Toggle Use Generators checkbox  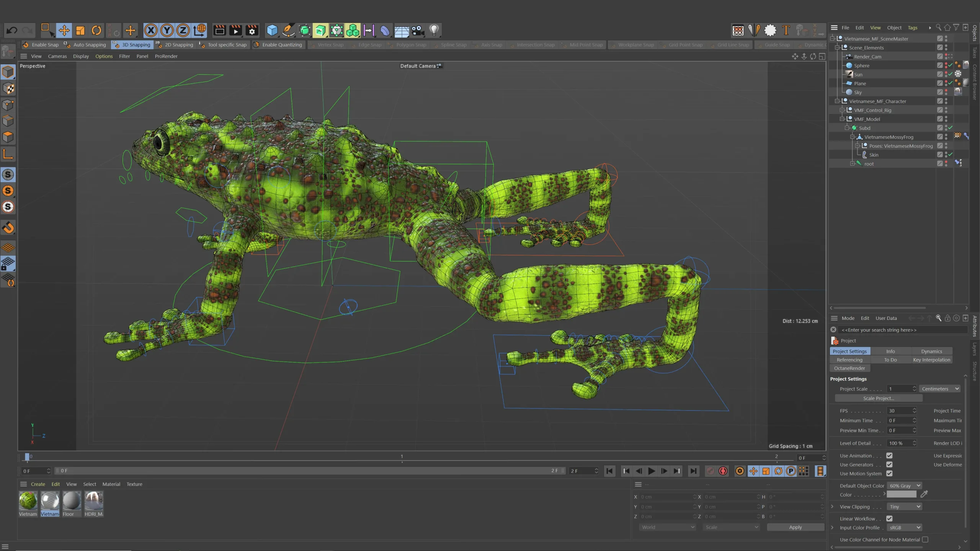(889, 465)
